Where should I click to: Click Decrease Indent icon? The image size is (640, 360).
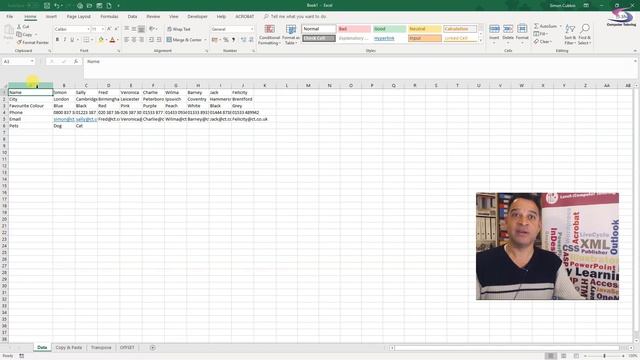coord(151,40)
